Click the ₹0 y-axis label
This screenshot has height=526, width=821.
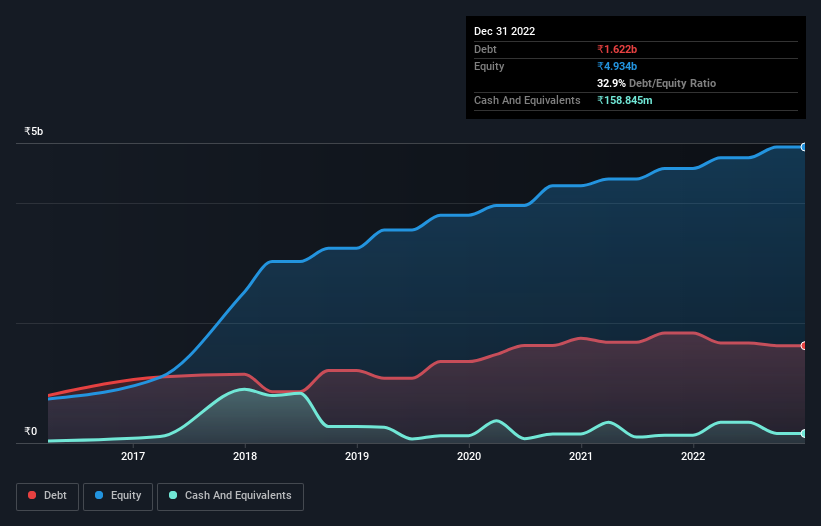pos(31,431)
